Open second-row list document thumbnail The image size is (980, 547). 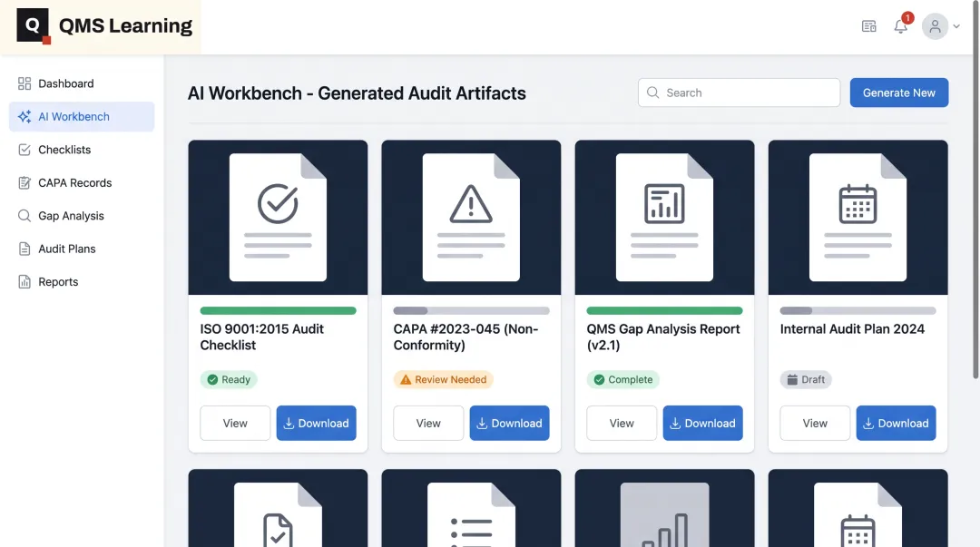(x=471, y=508)
